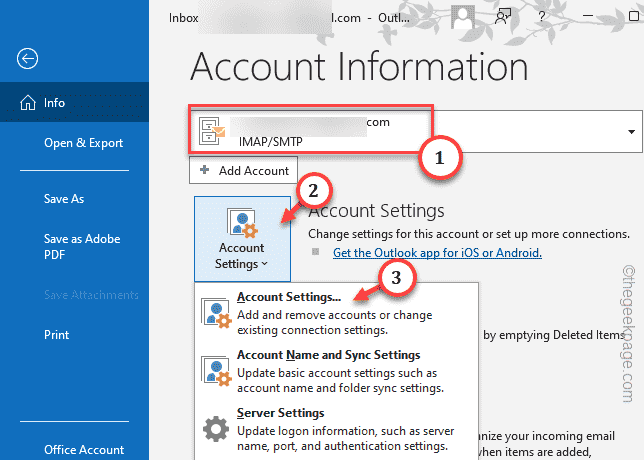Click the Server Settings gear icon
Image resolution: width=644 pixels, height=460 pixels.
click(x=216, y=429)
